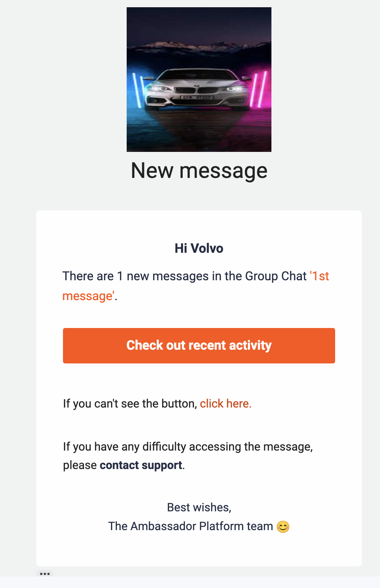The image size is (380, 588).
Task: Select 'The Ambassador Platform team' signature text
Action: click(191, 526)
